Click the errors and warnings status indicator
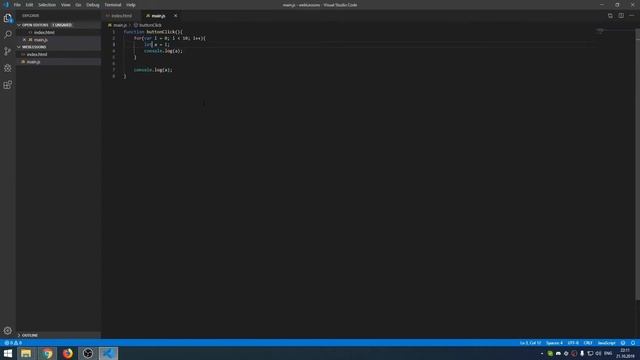The height and width of the screenshot is (360, 640). [13, 343]
